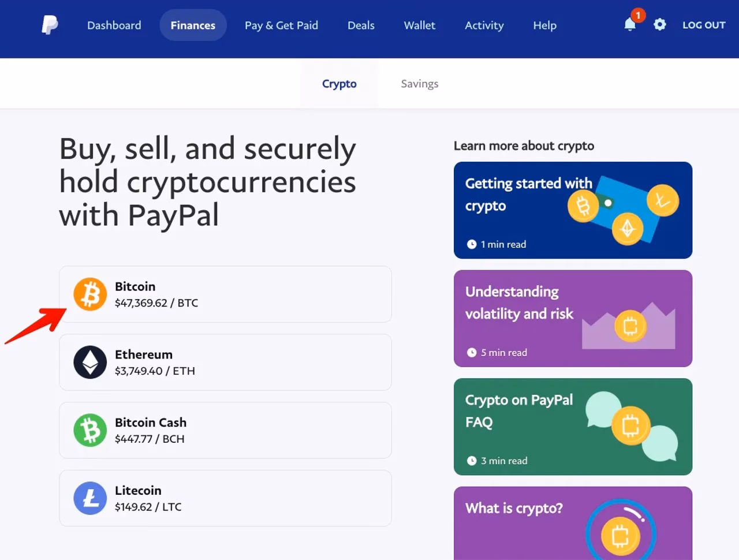The image size is (739, 560).
Task: Navigate to the Dashboard menu item
Action: tap(114, 25)
